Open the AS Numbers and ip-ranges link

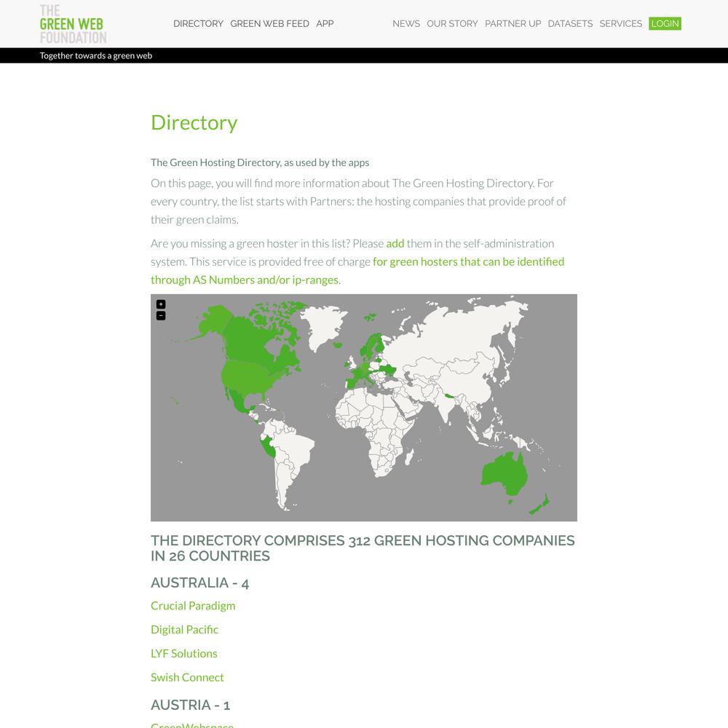pyautogui.click(x=357, y=271)
